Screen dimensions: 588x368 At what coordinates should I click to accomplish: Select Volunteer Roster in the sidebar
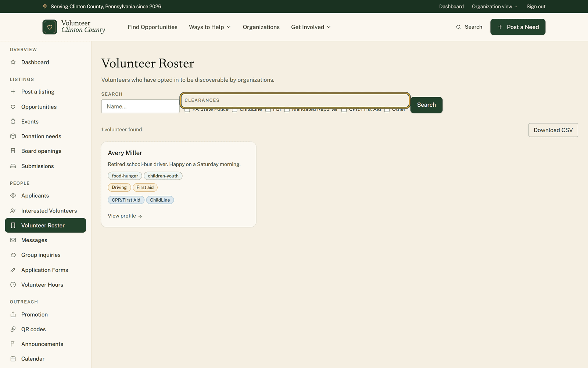46,225
